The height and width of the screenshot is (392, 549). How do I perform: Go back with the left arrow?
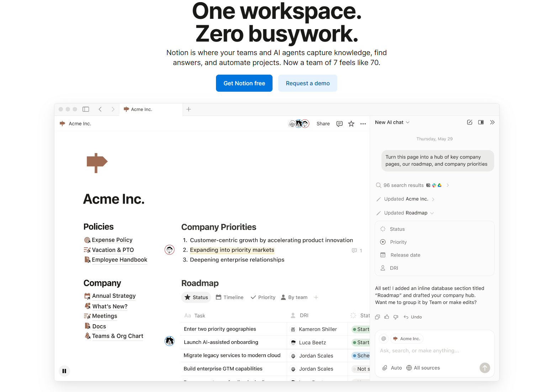click(100, 109)
